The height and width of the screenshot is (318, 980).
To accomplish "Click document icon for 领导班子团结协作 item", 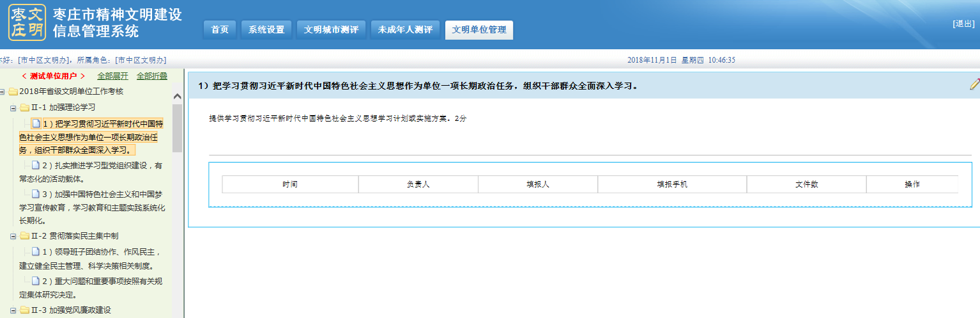I will [x=36, y=251].
